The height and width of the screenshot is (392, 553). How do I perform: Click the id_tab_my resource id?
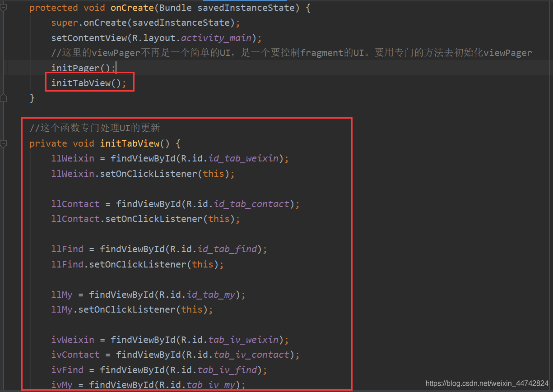coord(211,295)
